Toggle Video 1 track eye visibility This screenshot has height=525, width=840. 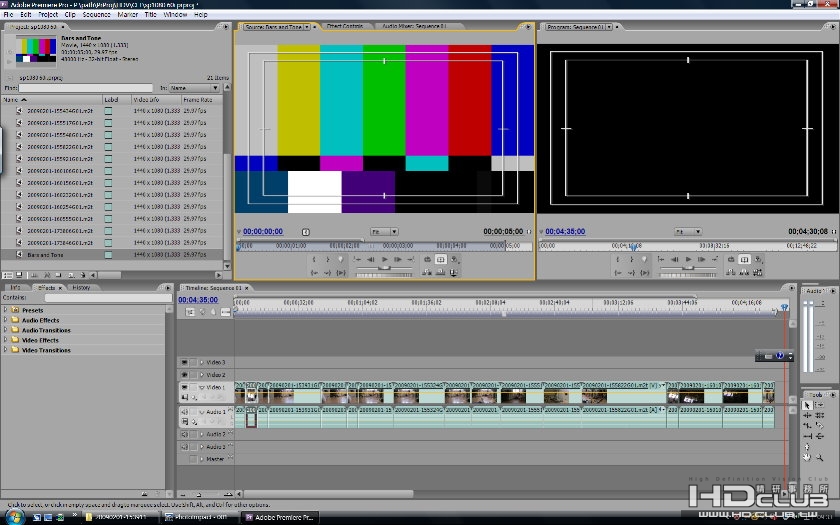[184, 387]
